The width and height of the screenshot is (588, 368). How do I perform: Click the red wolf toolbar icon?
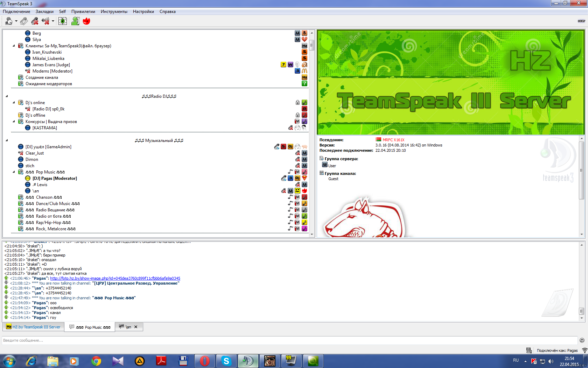(86, 21)
